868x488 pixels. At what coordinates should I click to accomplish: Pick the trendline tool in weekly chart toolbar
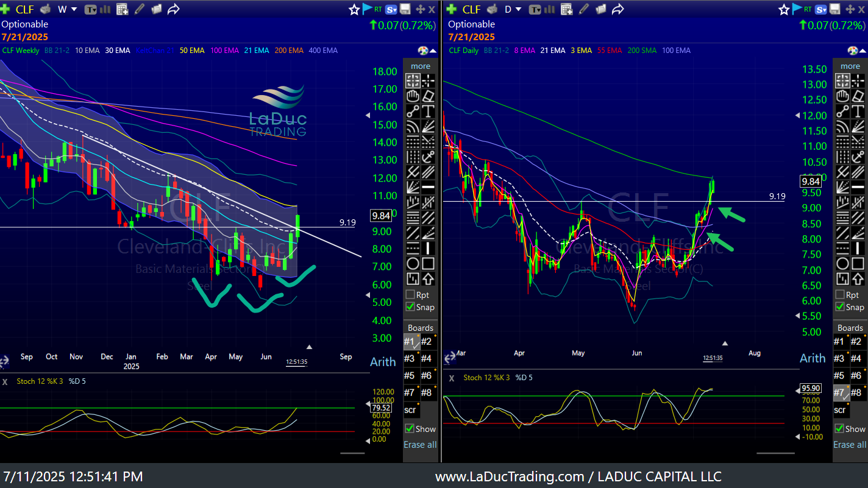pos(413,111)
